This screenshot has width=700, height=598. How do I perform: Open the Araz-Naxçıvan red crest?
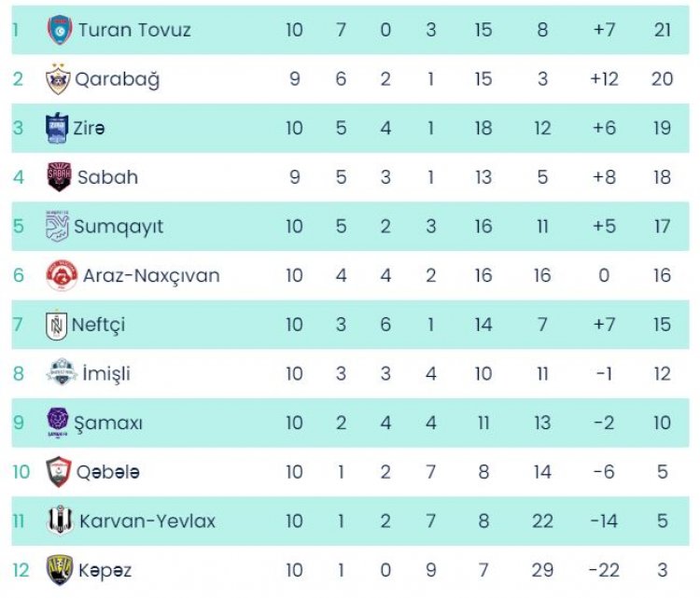pos(60,275)
